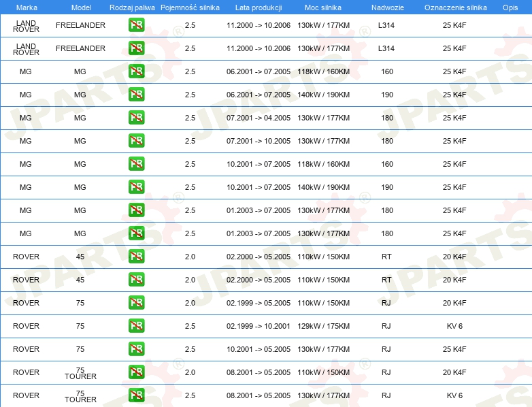Click '08.2001 -> 05.2005' in the KV 6 row
The image size is (532, 407).
[x=259, y=395]
